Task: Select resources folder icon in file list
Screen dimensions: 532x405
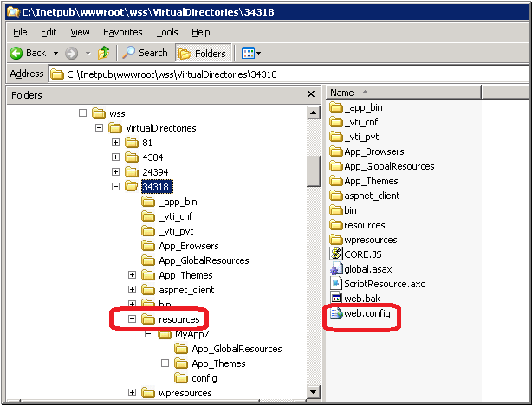Action: coord(336,225)
